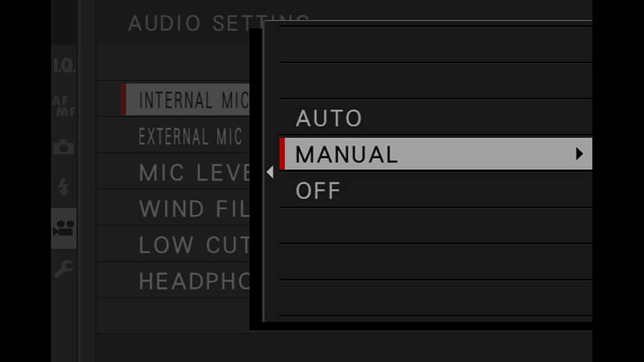The image size is (644, 362).
Task: Select the movie camera settings icon
Action: 64,228
